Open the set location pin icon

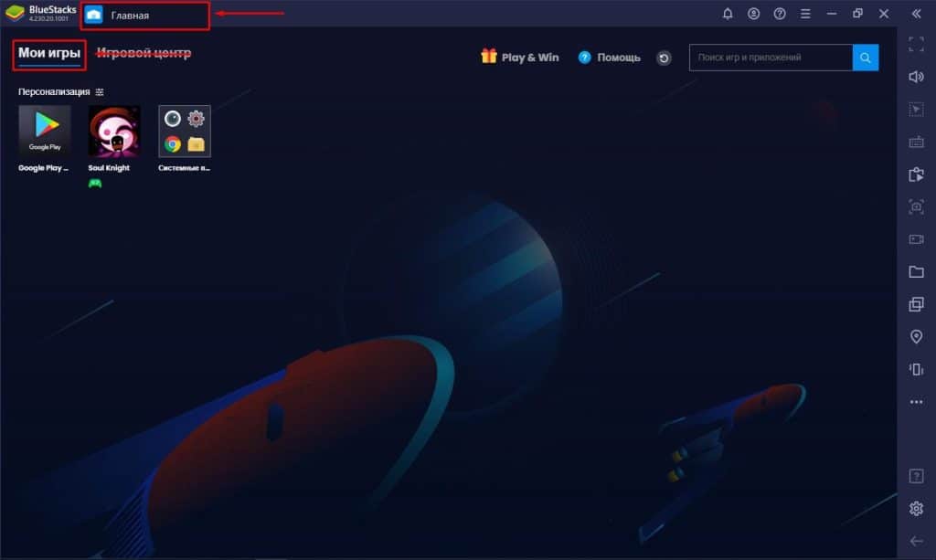tap(916, 336)
